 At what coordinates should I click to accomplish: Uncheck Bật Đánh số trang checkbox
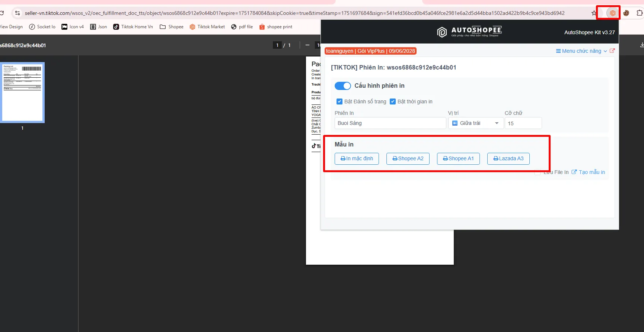click(339, 101)
